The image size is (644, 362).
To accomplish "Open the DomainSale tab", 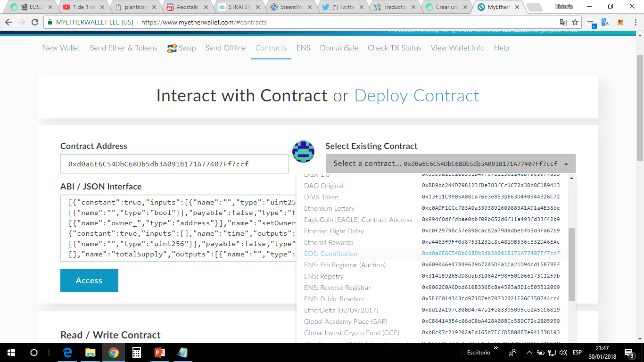I will pyautogui.click(x=339, y=48).
